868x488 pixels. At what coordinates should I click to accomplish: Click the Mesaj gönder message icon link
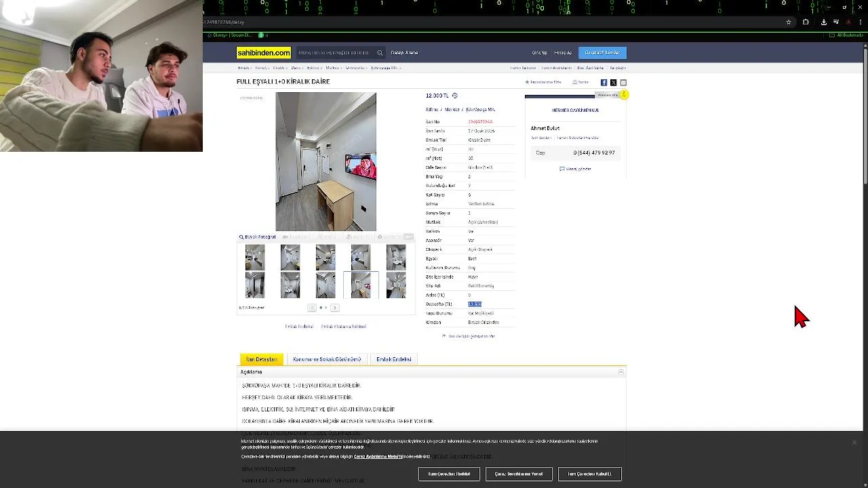point(575,169)
